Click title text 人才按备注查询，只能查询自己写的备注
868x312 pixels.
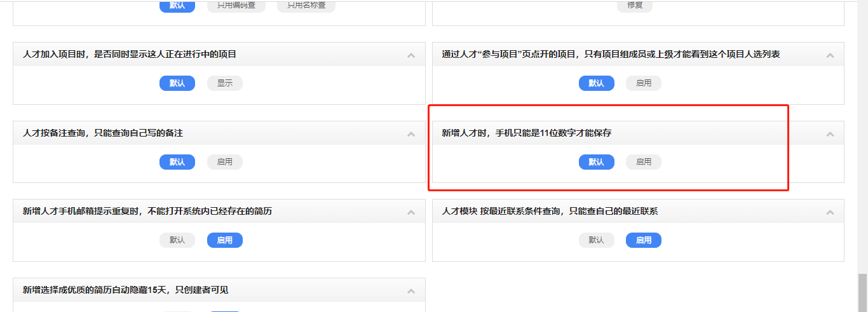[x=103, y=133]
